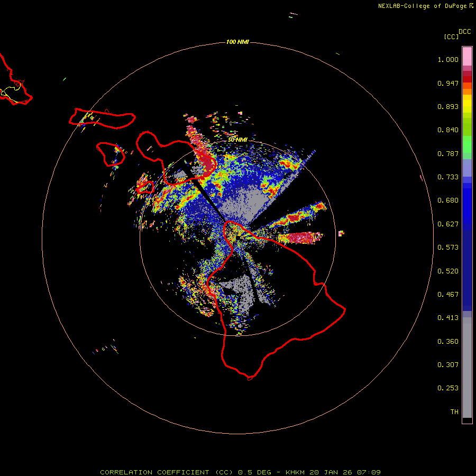Click the DCC legend heading

(464, 32)
